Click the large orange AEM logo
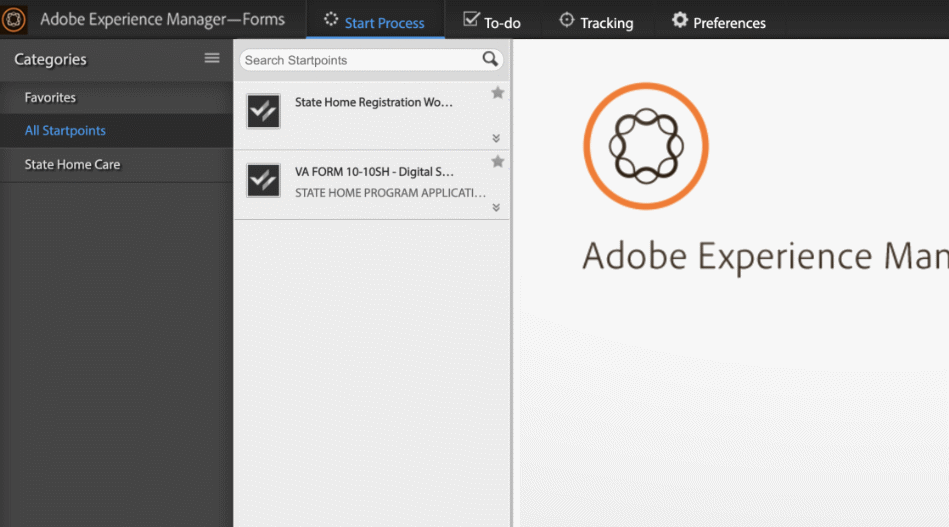The height and width of the screenshot is (527, 949). point(646,146)
